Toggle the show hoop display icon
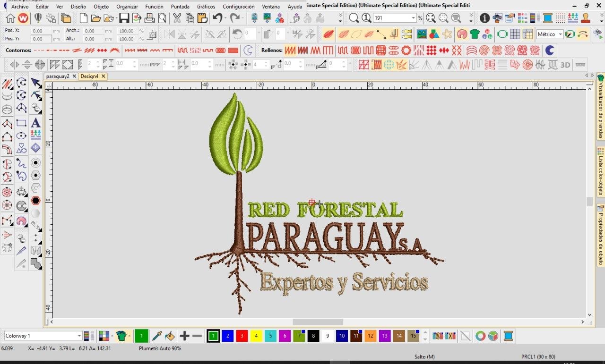Image resolution: width=605 pixels, height=364 pixels. (502, 34)
